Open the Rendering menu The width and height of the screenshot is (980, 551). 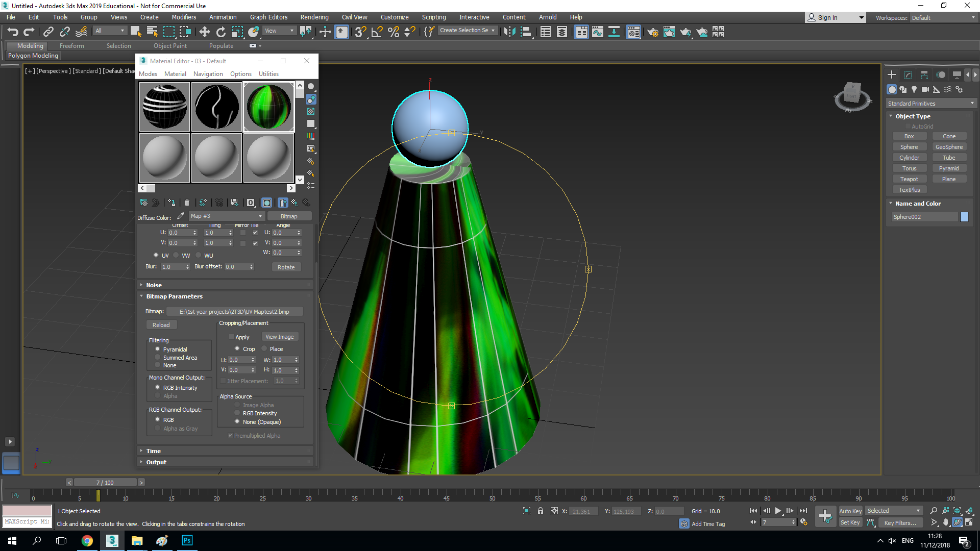[314, 17]
